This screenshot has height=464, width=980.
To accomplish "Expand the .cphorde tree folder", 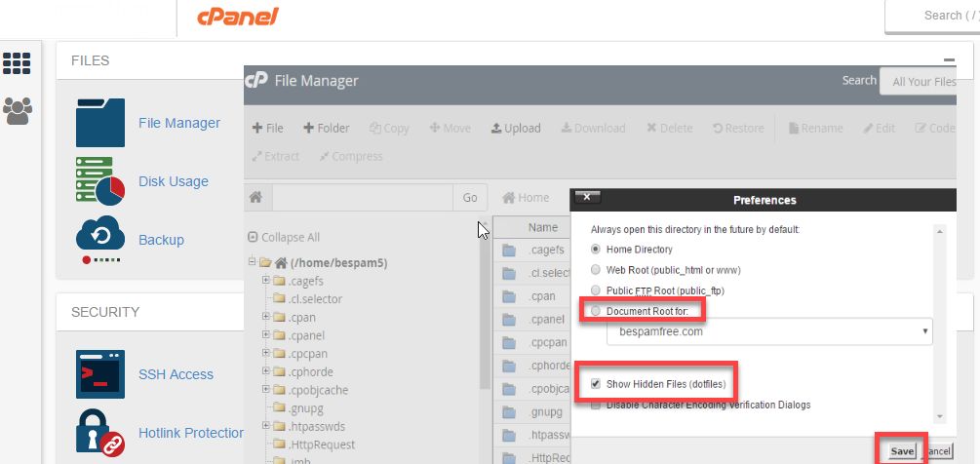I will click(x=265, y=371).
